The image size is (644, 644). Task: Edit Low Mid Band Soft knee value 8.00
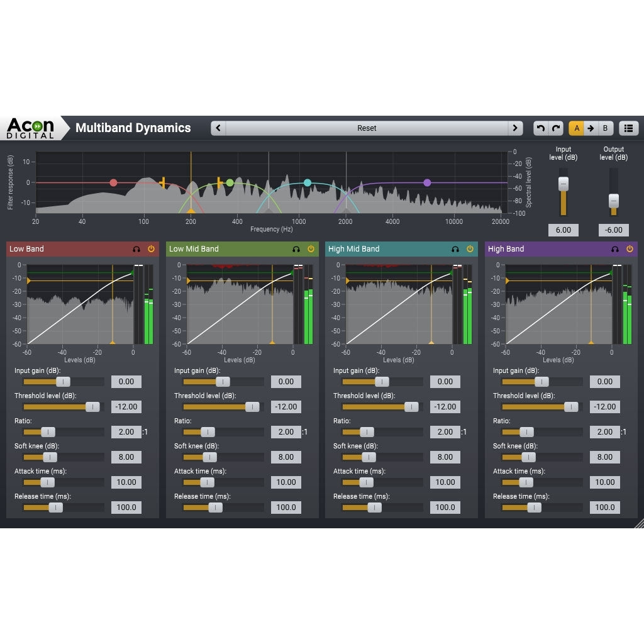tap(286, 457)
